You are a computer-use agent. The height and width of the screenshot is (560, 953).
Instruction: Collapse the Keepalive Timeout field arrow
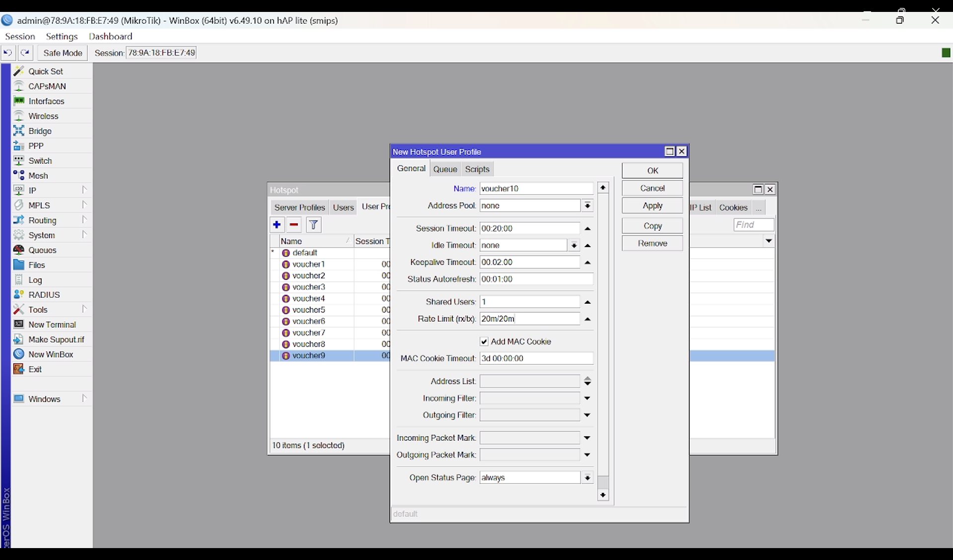(x=587, y=263)
